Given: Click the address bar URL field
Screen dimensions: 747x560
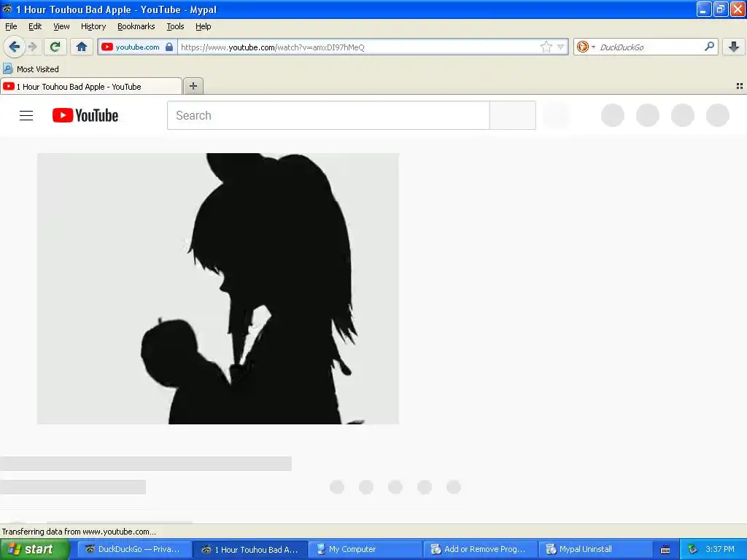Looking at the screenshot, I should point(360,47).
